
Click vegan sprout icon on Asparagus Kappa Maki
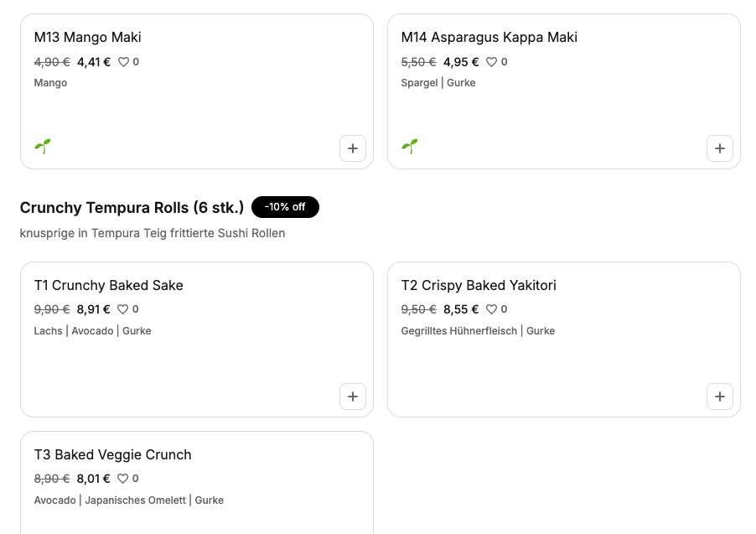coord(410,146)
